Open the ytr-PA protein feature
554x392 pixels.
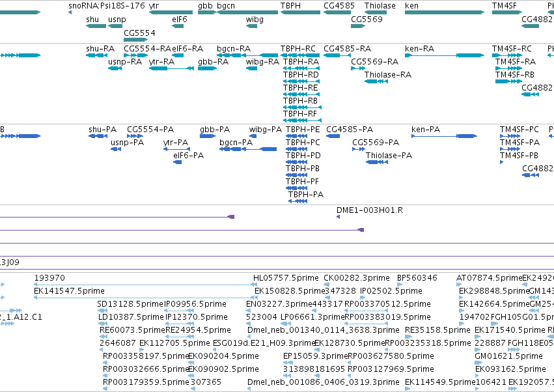pyautogui.click(x=176, y=149)
